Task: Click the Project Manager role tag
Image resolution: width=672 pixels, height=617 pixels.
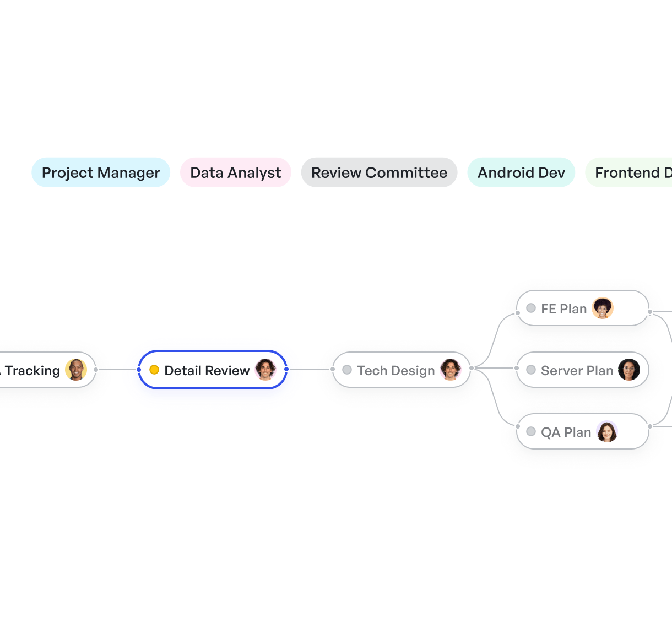Action: [101, 173]
